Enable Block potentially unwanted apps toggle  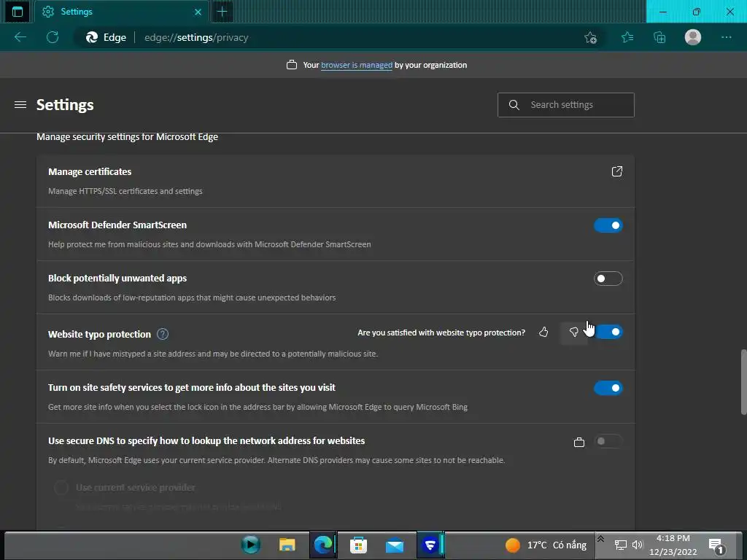(608, 279)
